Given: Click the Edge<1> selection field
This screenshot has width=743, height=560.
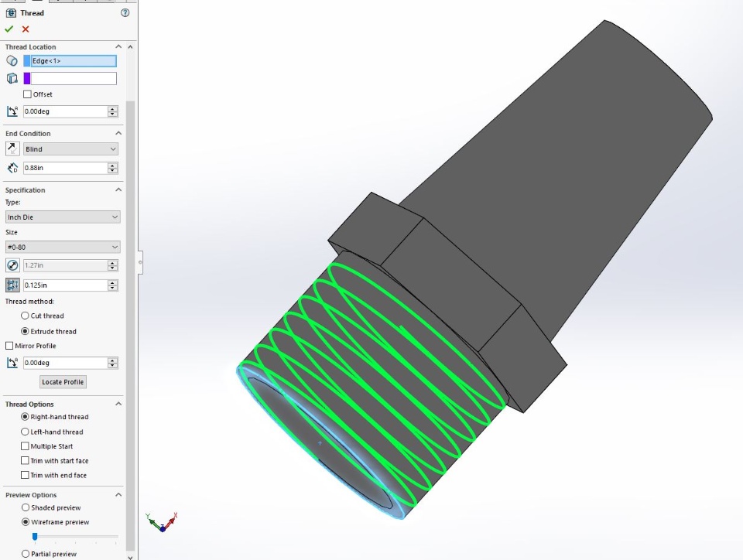Looking at the screenshot, I should pos(74,60).
